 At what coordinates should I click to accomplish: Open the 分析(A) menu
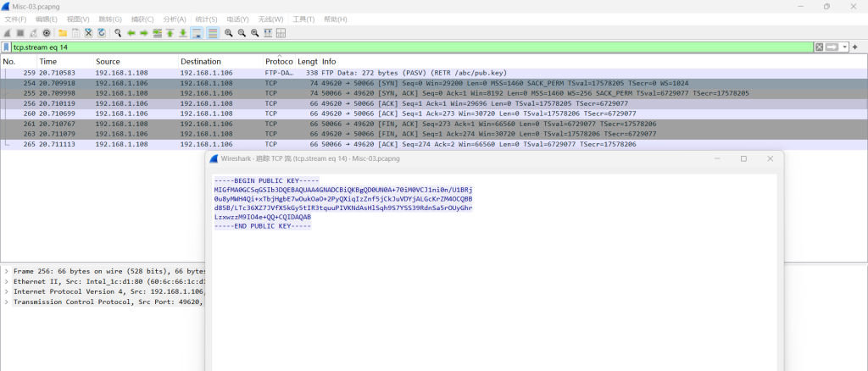[175, 19]
